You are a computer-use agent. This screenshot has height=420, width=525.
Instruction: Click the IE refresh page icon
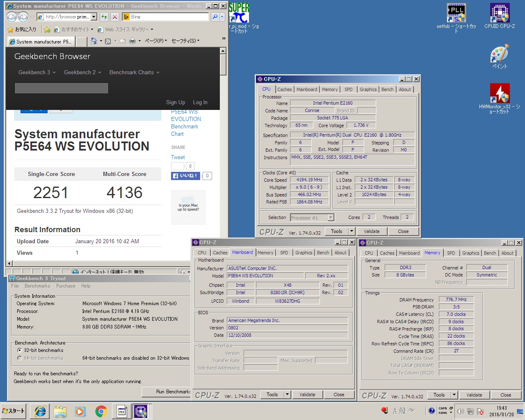point(104,17)
